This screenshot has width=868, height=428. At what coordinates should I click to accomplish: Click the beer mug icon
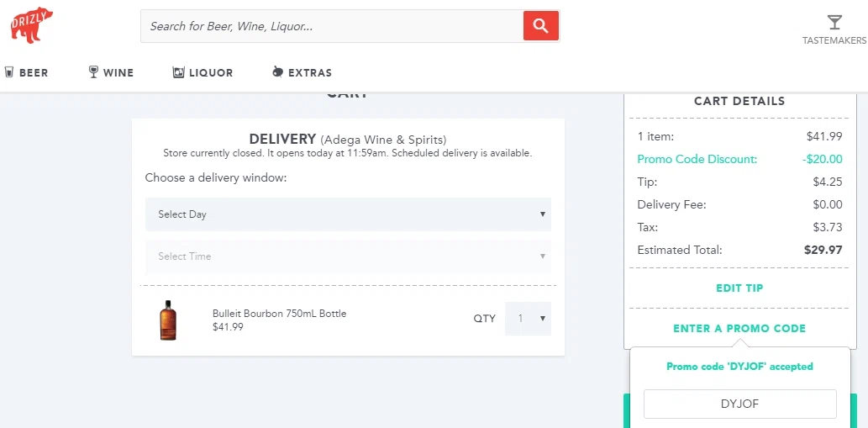[x=9, y=72]
